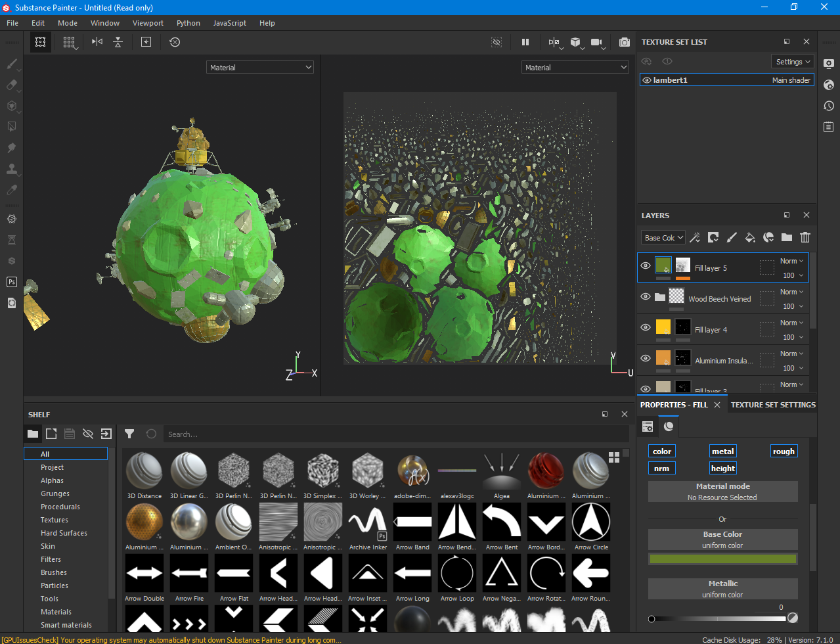Add an effect with the magic wand
Screen dimensions: 840x644
[x=695, y=238]
